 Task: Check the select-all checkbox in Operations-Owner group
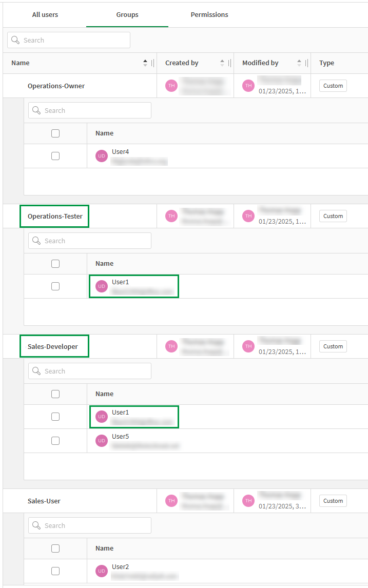pyautogui.click(x=55, y=133)
